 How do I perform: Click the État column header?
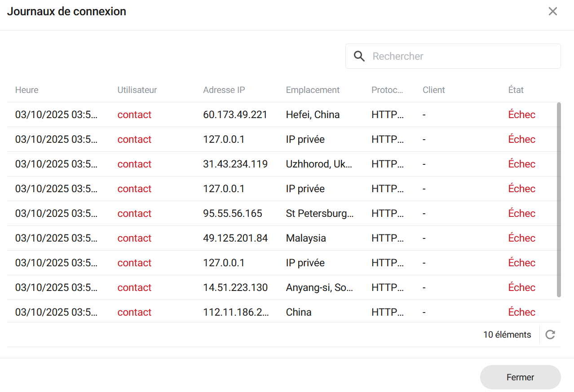point(516,90)
